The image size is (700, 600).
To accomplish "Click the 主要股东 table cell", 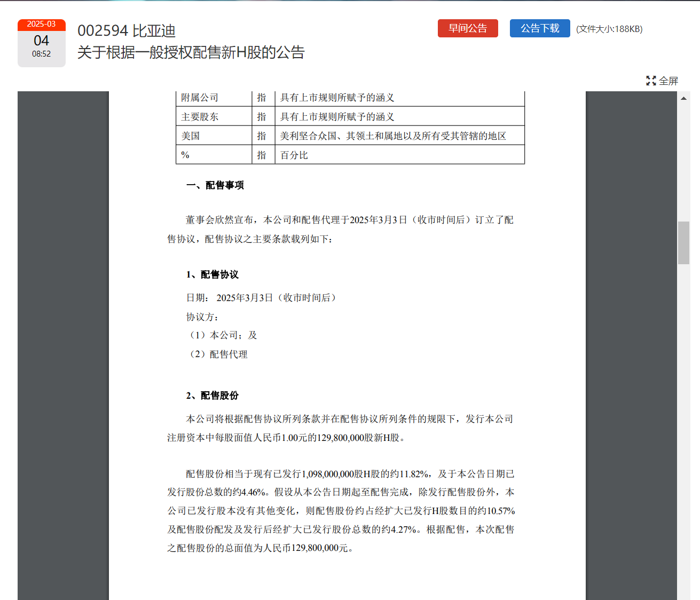I will [x=214, y=116].
